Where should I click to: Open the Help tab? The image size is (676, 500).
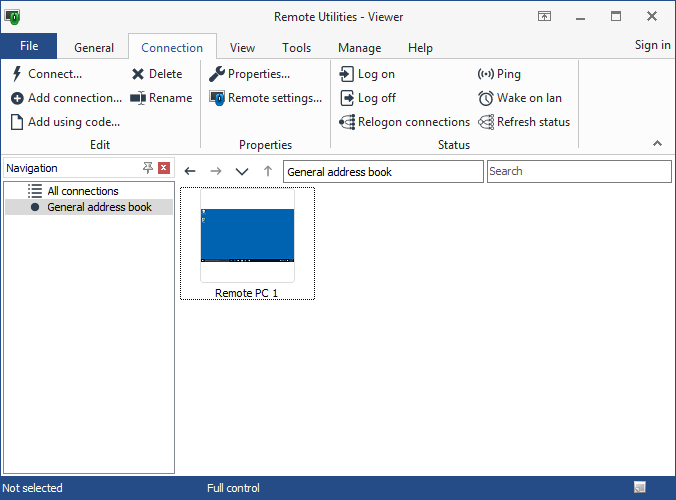click(x=420, y=47)
